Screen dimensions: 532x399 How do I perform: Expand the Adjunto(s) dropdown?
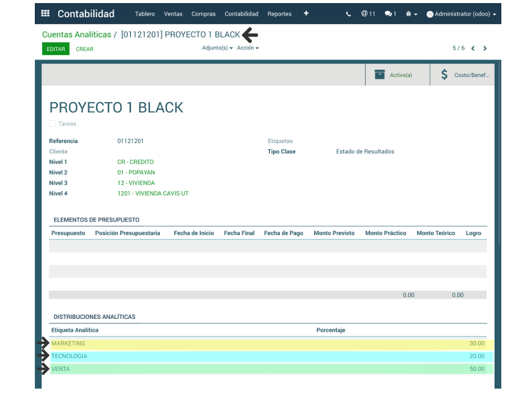coord(217,48)
